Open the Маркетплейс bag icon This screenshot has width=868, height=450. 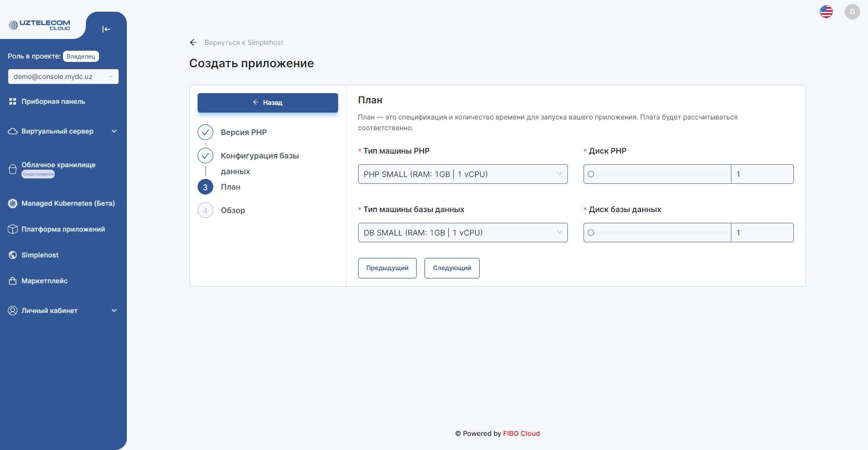[13, 280]
